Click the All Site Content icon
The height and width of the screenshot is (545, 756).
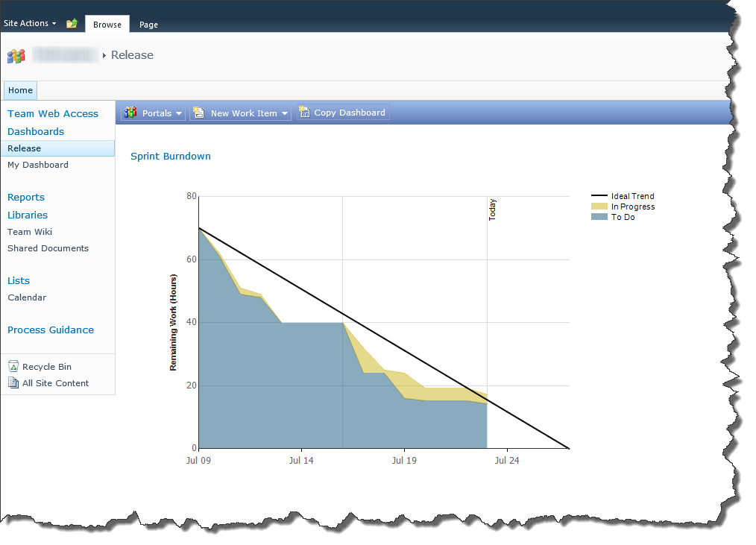(13, 383)
